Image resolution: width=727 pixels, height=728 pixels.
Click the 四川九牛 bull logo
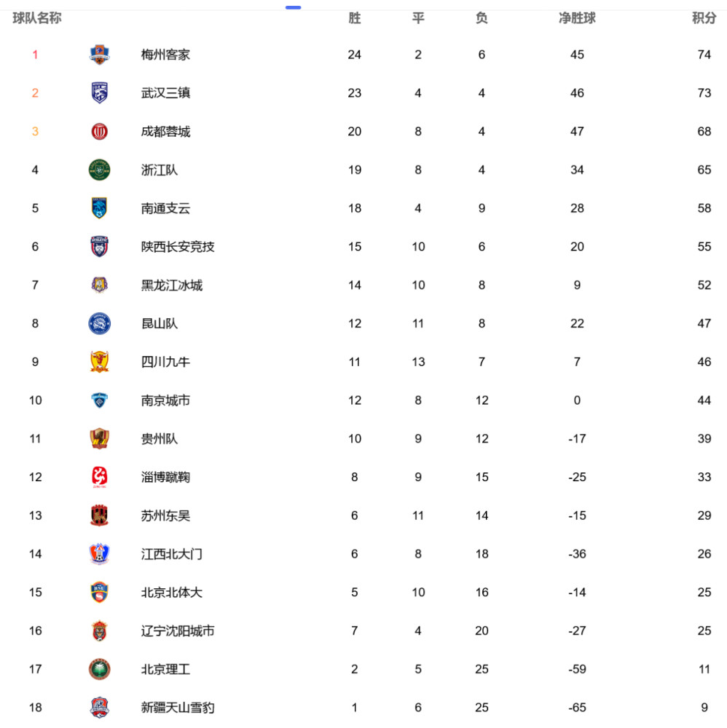99,362
